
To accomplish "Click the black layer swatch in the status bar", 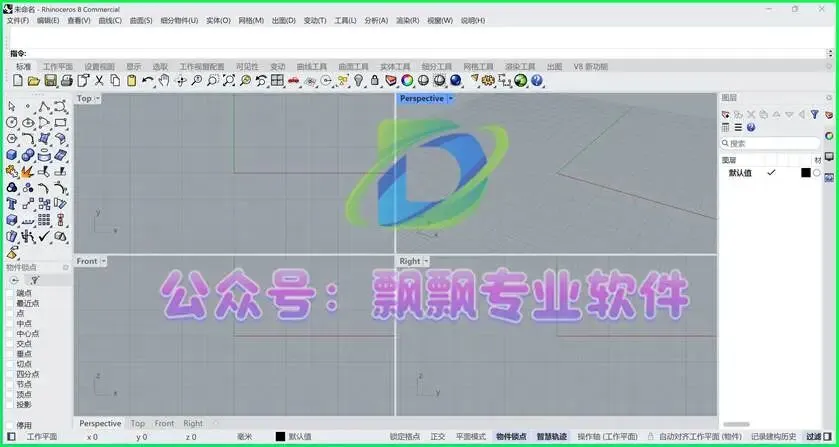I will pyautogui.click(x=280, y=437).
